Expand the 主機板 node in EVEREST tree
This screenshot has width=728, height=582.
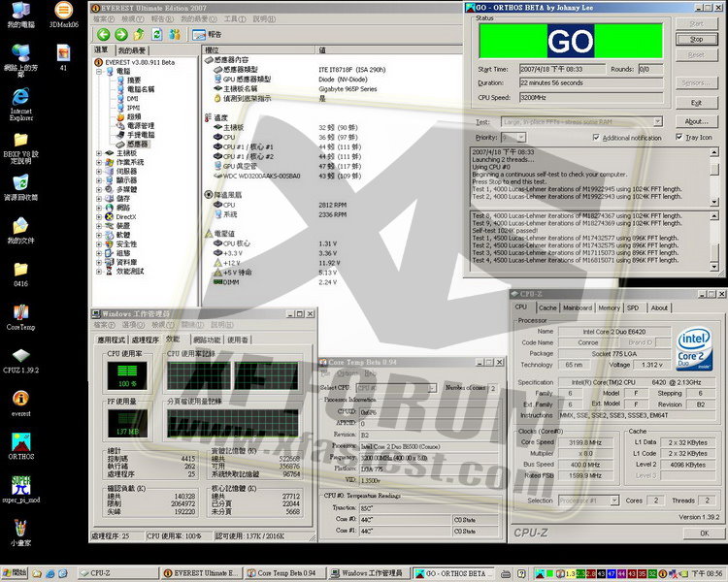pyautogui.click(x=99, y=152)
